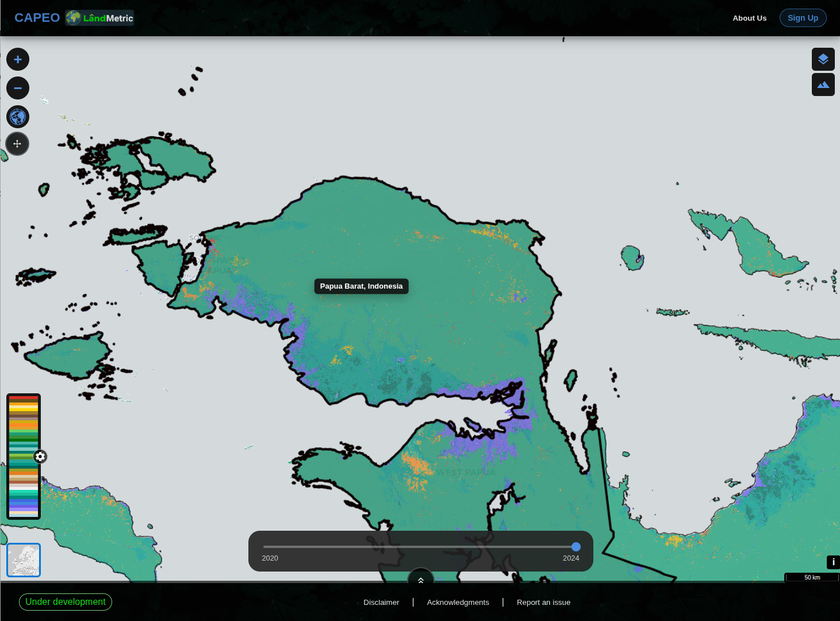Open the overview minimap thumbnail
840x621 pixels.
pyautogui.click(x=24, y=559)
